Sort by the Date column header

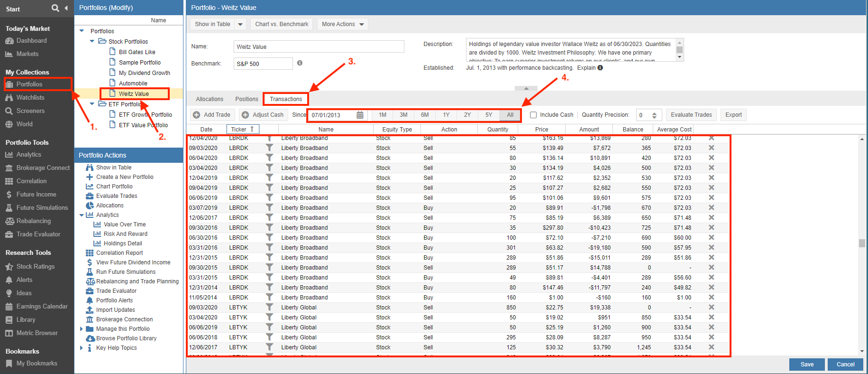coord(206,129)
